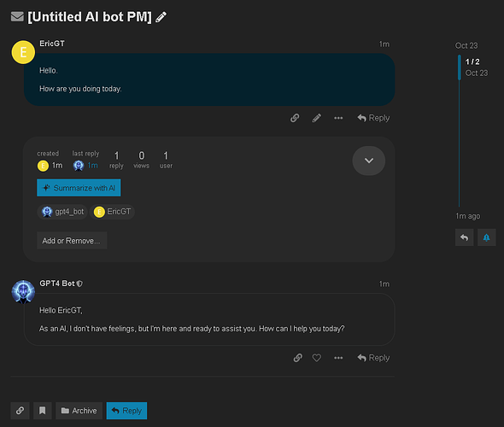Image resolution: width=504 pixels, height=427 pixels.
Task: Click the blue Reply button in footer
Action: tap(126, 411)
